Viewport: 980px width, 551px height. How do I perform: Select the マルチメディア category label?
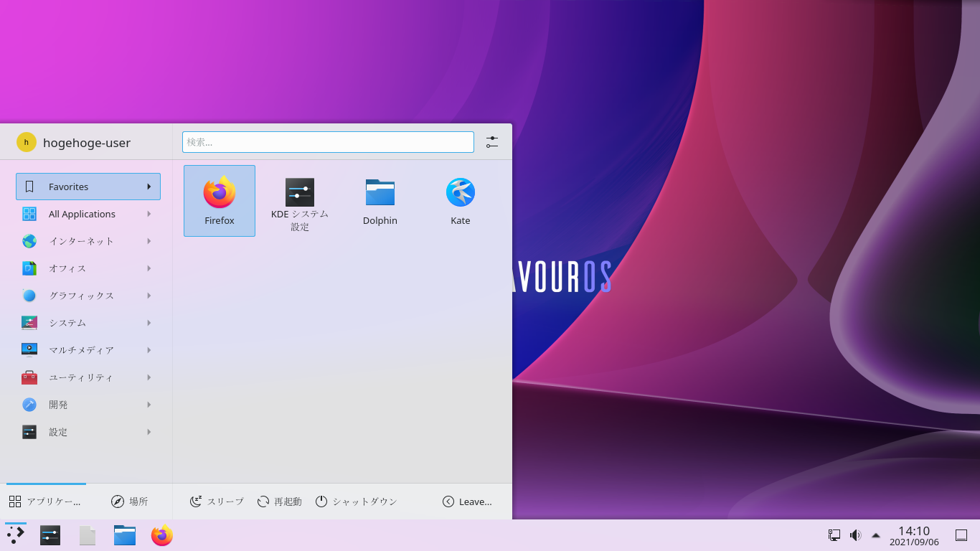click(82, 350)
